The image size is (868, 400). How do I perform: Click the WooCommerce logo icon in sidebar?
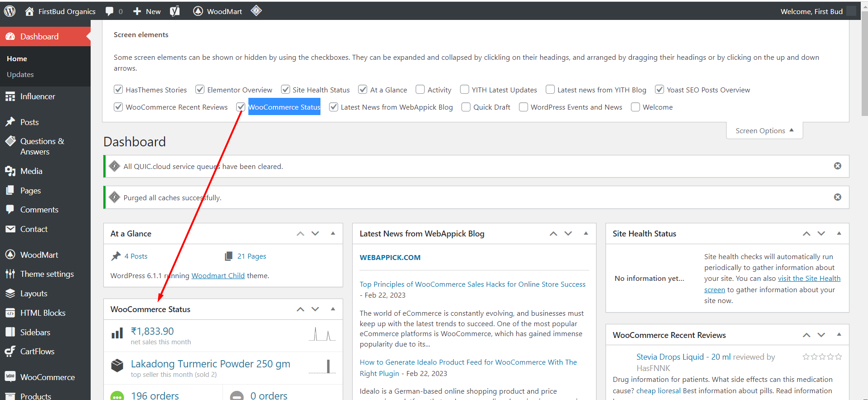point(10,377)
